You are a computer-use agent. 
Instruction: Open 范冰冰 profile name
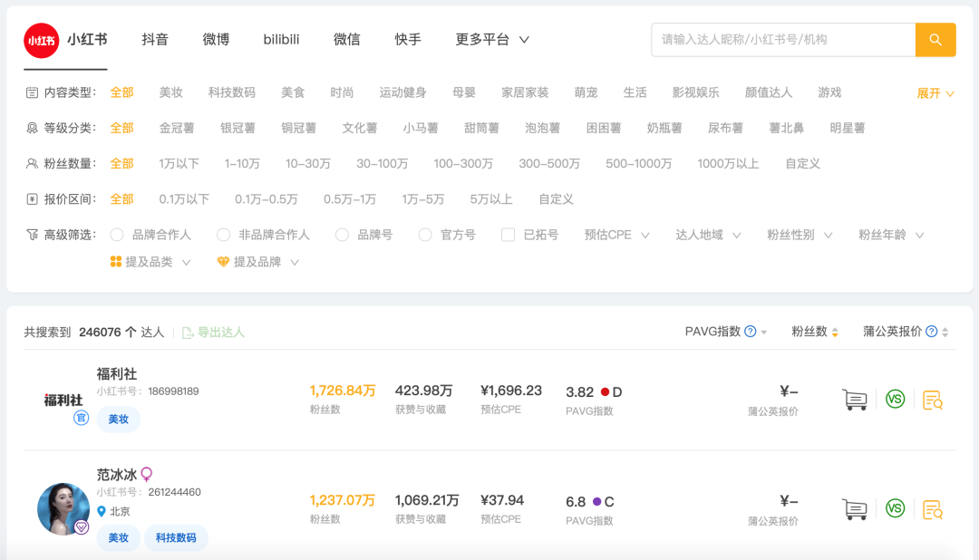(117, 475)
